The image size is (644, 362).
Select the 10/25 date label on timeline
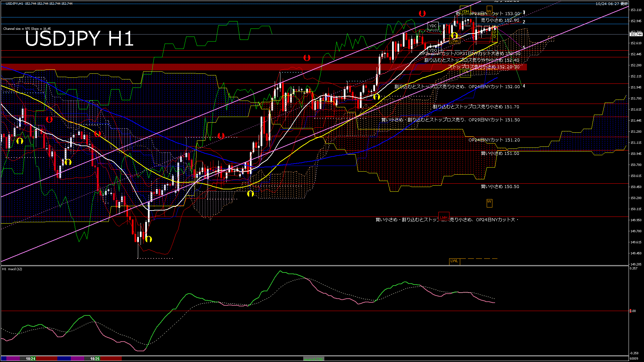point(95,359)
